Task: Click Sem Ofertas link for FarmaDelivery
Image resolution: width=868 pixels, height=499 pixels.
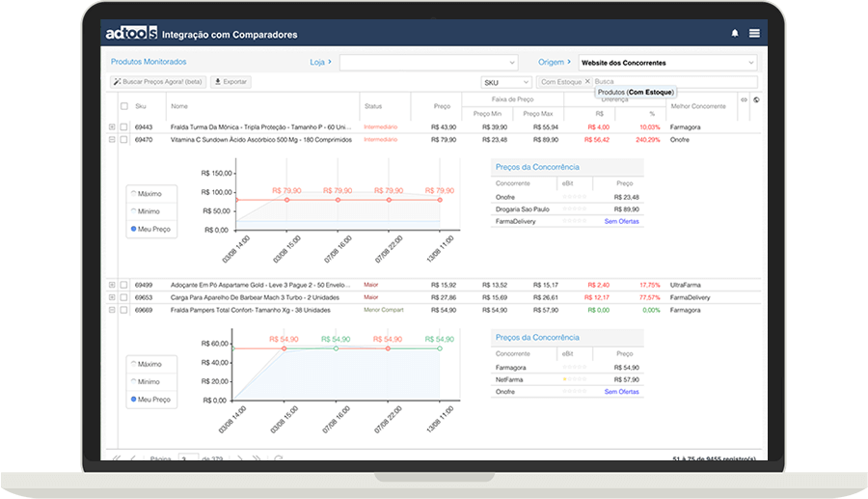Action: 622,221
